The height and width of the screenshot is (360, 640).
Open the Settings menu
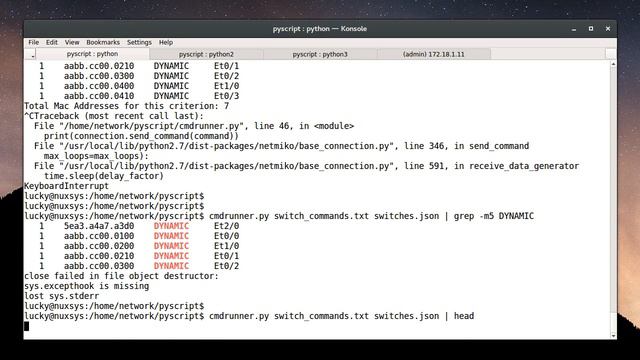[139, 42]
